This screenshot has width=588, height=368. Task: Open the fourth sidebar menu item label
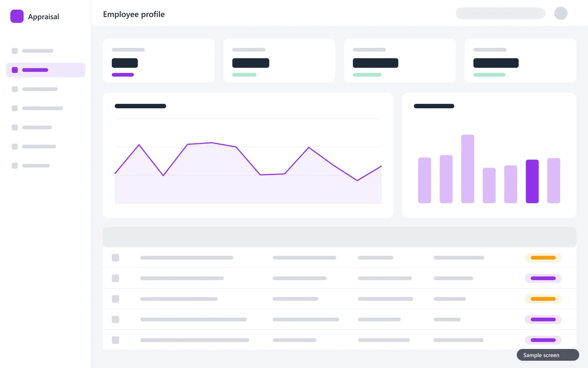click(x=43, y=108)
